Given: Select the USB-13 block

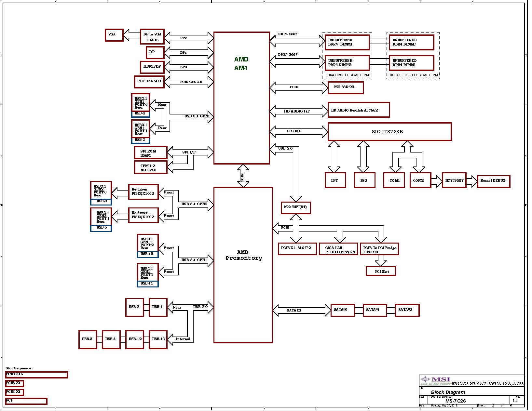Looking at the screenshot, I should (158, 339).
